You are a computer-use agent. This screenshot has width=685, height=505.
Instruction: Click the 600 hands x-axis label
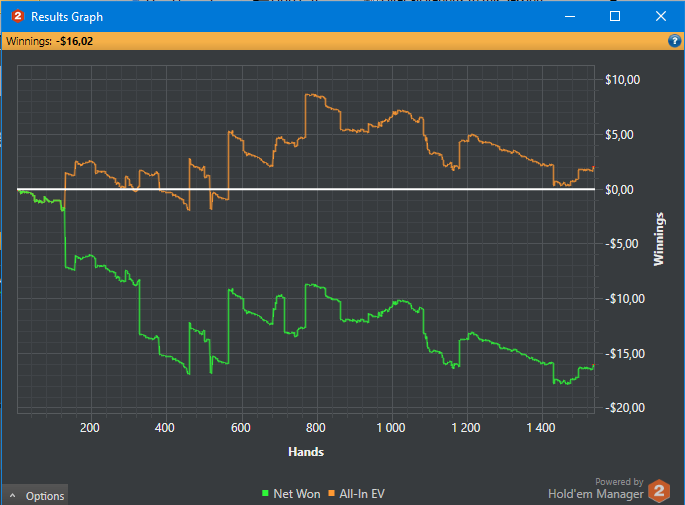241,428
